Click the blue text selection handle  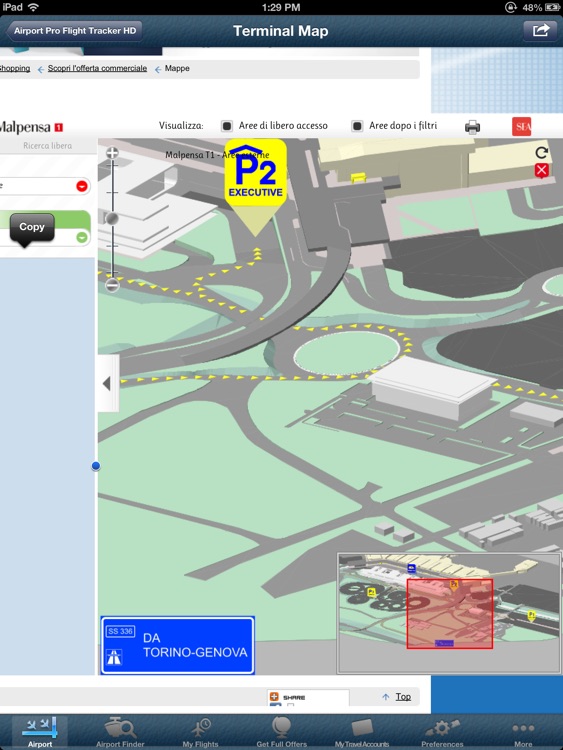click(x=96, y=466)
